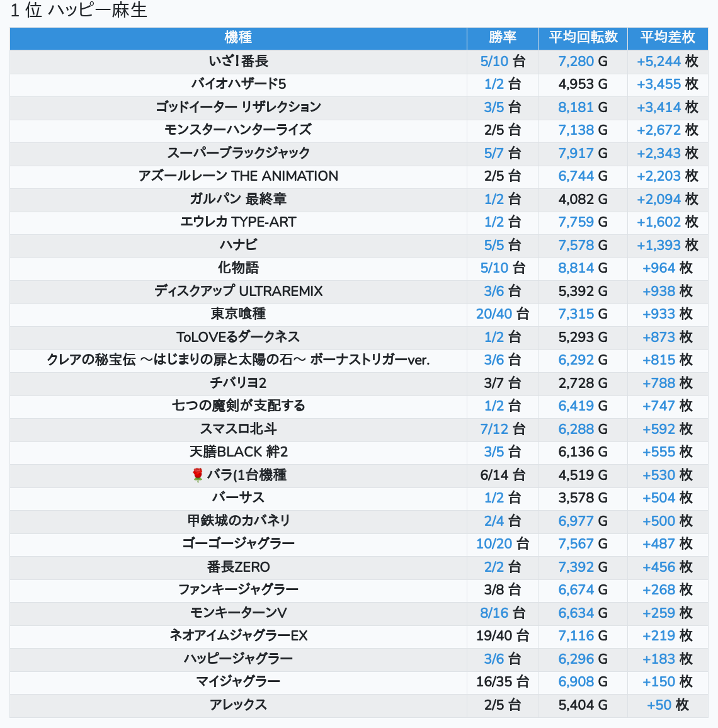Click バイオハザード5 machine name
Image resolution: width=718 pixels, height=728 pixels.
(238, 84)
